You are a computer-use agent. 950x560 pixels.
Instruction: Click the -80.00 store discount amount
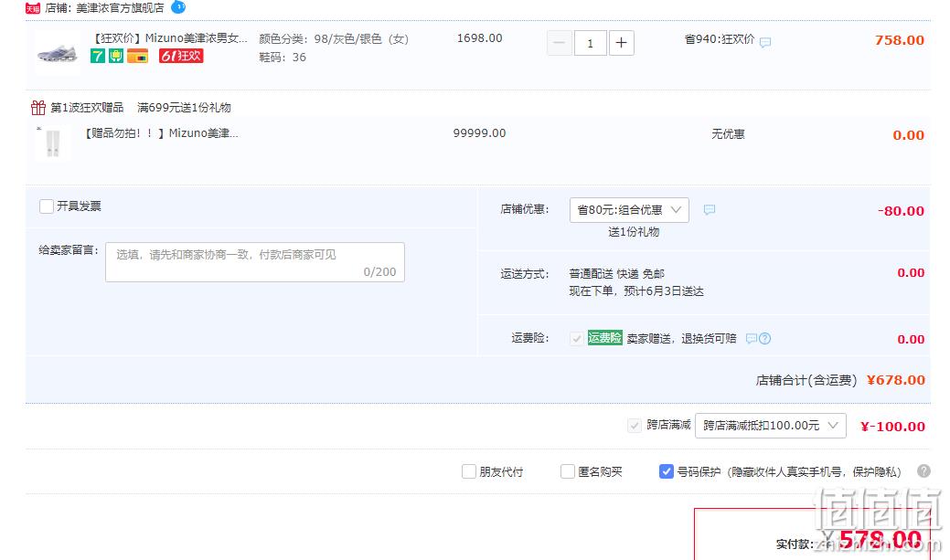pyautogui.click(x=901, y=211)
